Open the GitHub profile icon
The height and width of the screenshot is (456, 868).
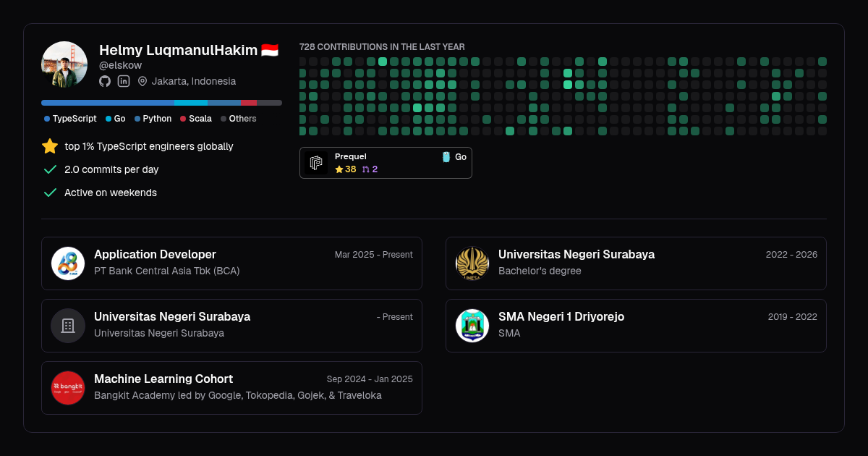tap(105, 81)
